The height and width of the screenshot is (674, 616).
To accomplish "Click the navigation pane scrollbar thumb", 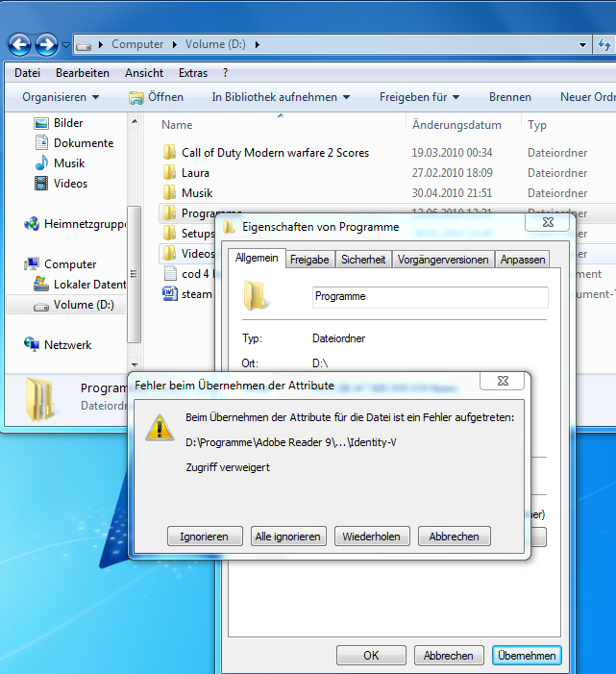I will click(x=135, y=274).
